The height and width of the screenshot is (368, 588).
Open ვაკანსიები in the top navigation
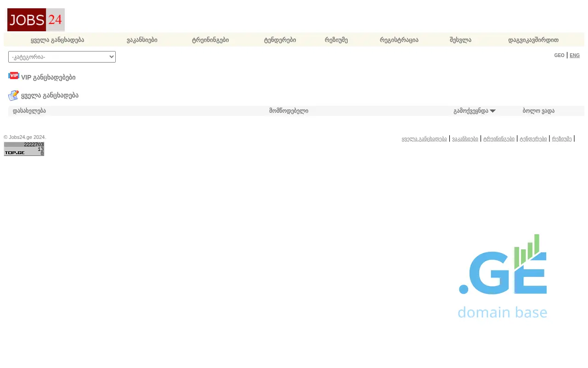[x=142, y=40]
